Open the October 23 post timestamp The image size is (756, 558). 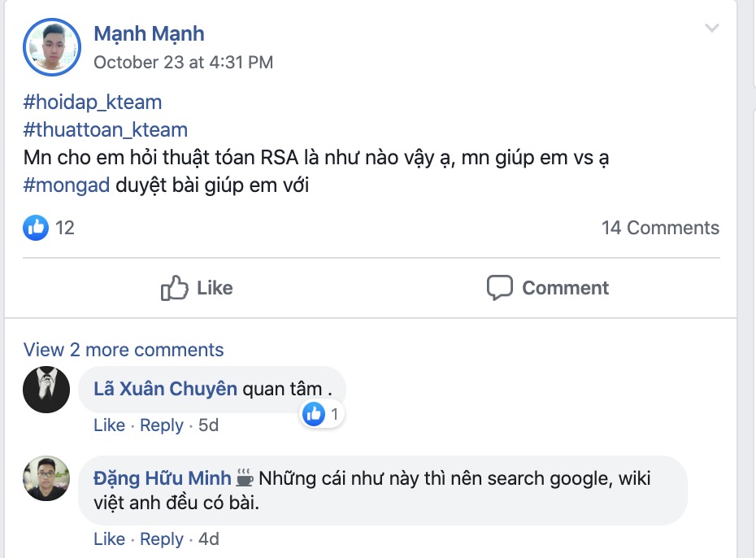pos(183,62)
